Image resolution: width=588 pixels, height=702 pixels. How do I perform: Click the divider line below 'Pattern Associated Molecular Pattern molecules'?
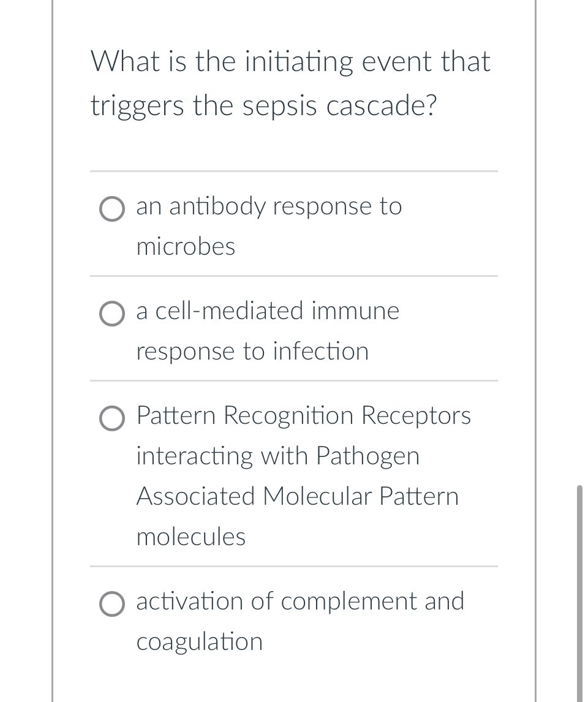pyautogui.click(x=294, y=565)
